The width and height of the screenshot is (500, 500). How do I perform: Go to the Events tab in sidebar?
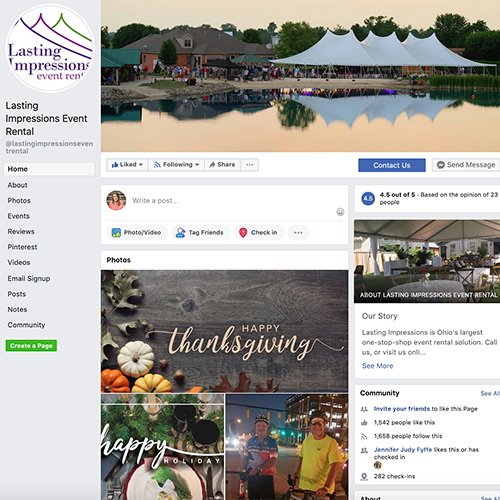pos(19,216)
